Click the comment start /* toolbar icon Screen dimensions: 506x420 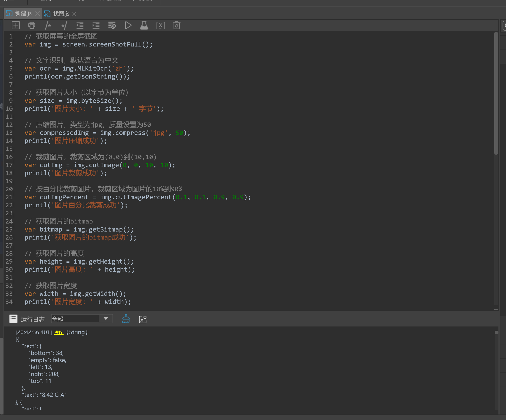click(48, 25)
